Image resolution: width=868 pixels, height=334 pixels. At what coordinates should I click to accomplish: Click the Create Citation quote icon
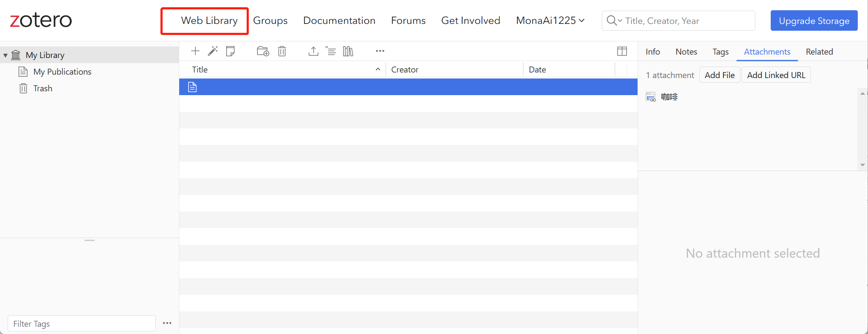coord(331,51)
